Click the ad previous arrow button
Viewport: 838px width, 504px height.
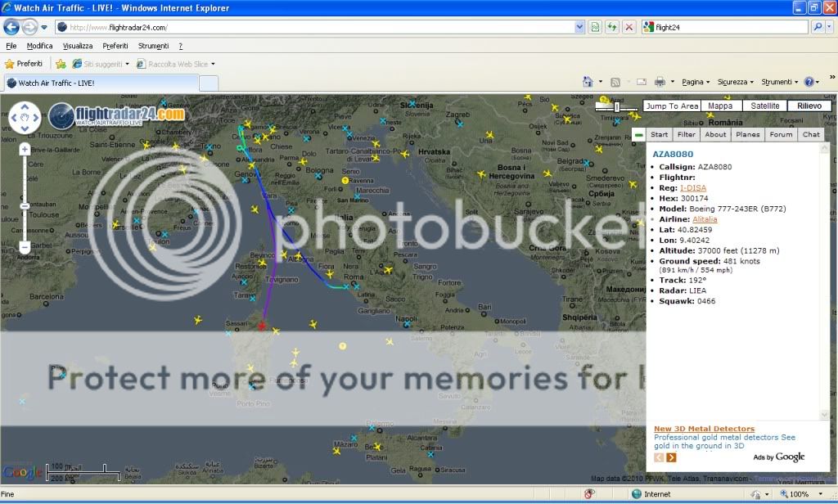(x=659, y=457)
